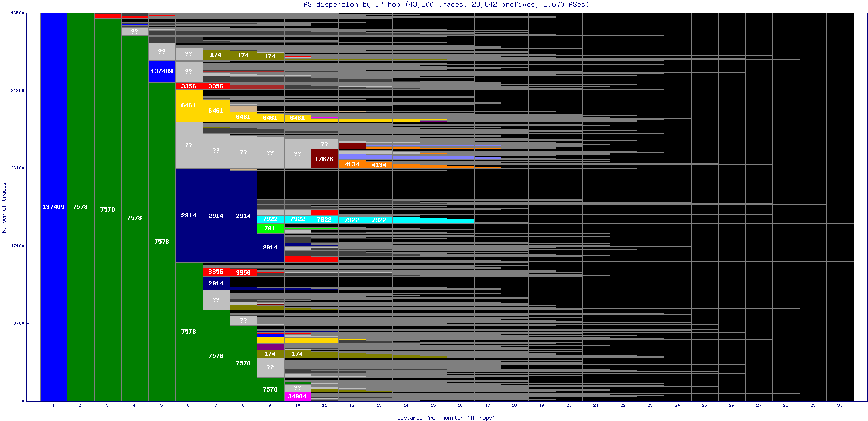Select the orange 4134 block at hop 12

click(x=352, y=164)
